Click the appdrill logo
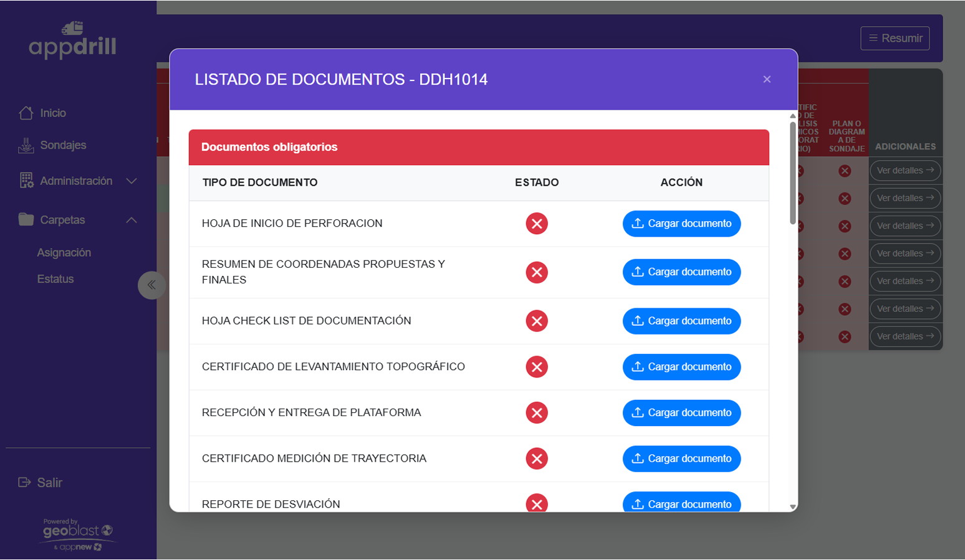The height and width of the screenshot is (560, 965). click(72, 40)
